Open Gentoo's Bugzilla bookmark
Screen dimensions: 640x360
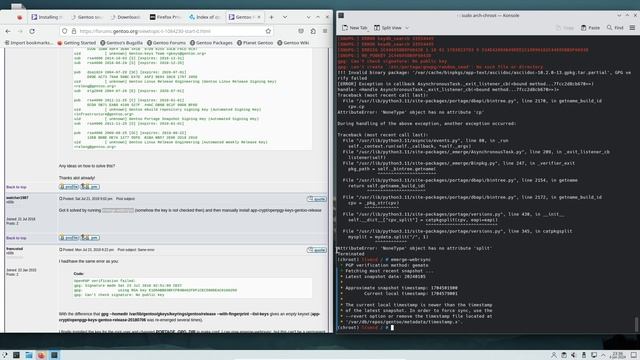[x=121, y=43]
